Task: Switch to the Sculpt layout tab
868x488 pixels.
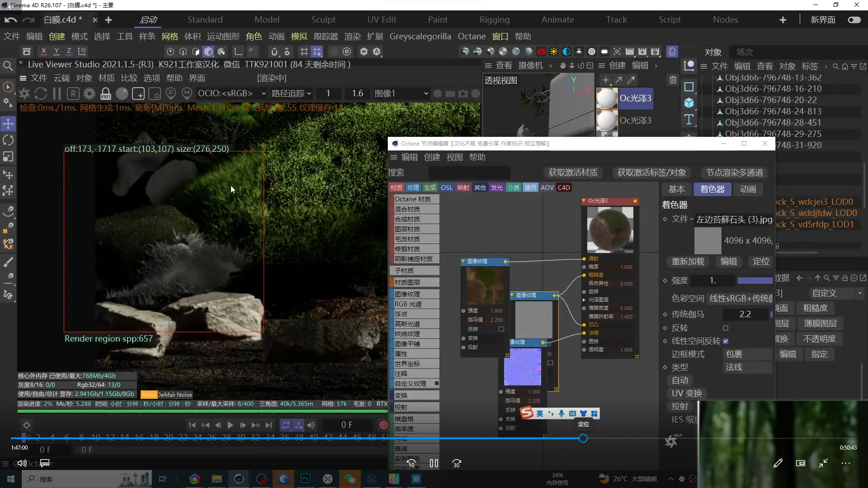Action: click(323, 20)
